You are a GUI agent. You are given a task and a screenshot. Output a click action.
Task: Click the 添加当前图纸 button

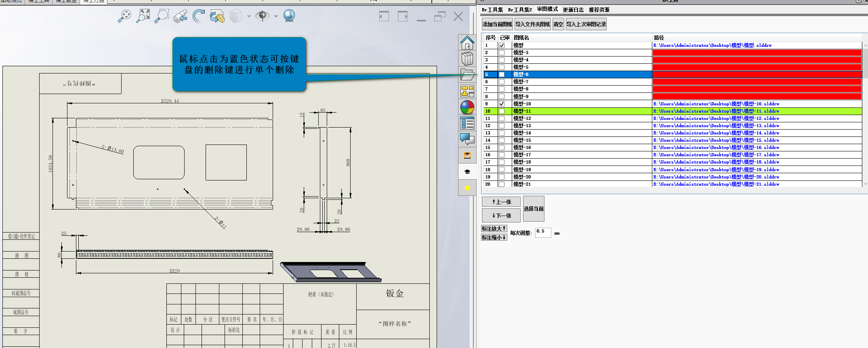click(497, 24)
